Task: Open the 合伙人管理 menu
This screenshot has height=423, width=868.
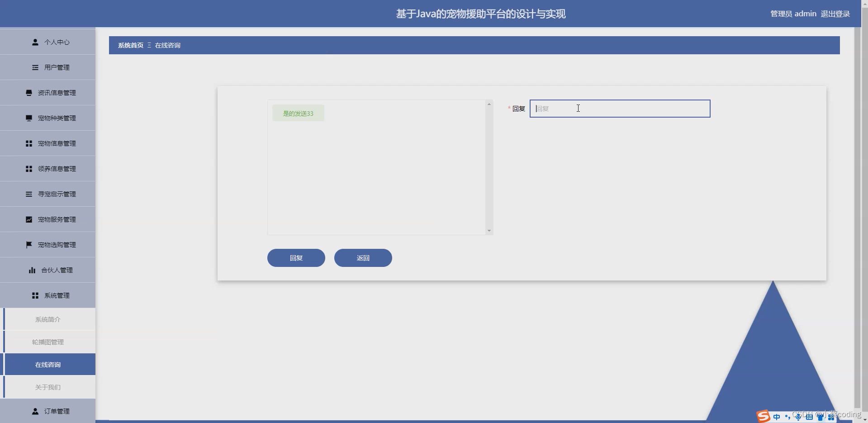Action: [x=47, y=270]
